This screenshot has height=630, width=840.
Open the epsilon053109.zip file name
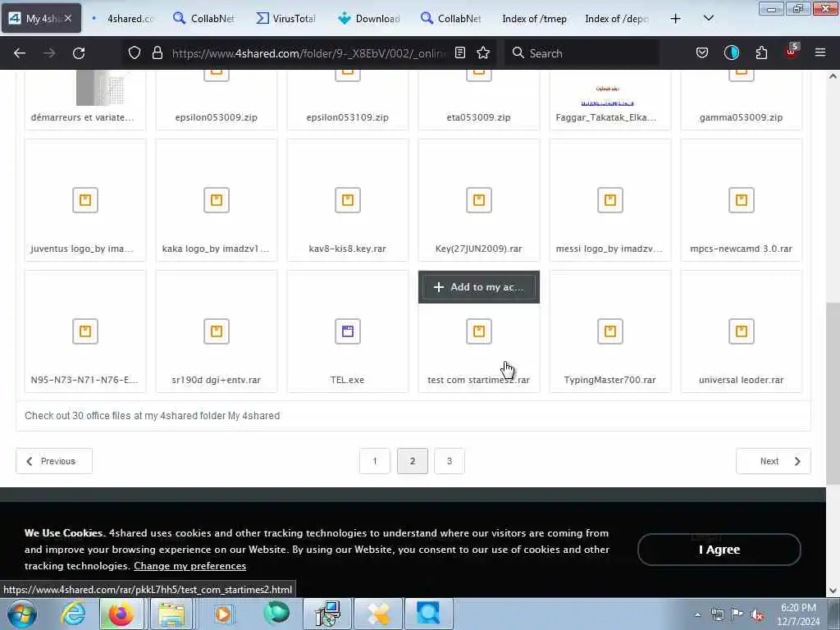348,117
